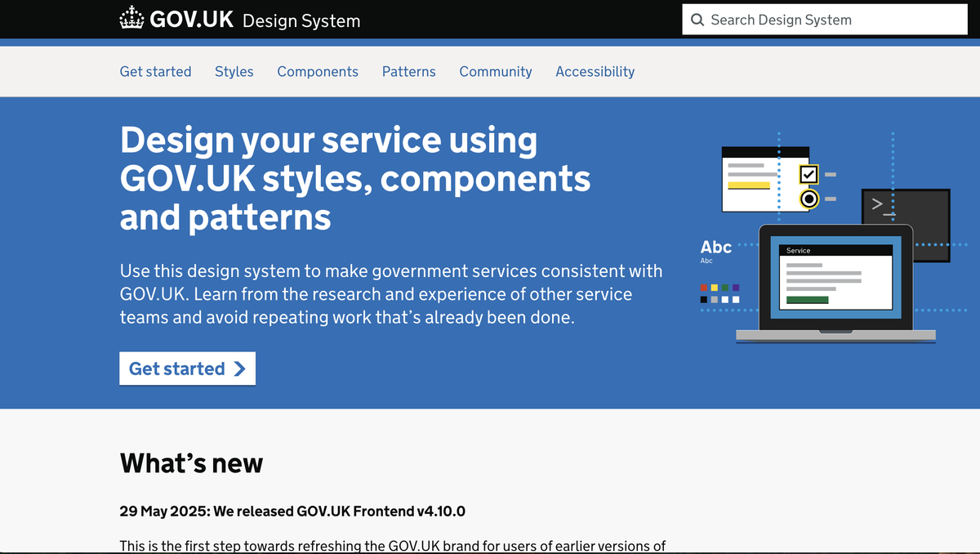Click the red color swatch in illustration
This screenshot has height=554, width=980.
(x=704, y=288)
